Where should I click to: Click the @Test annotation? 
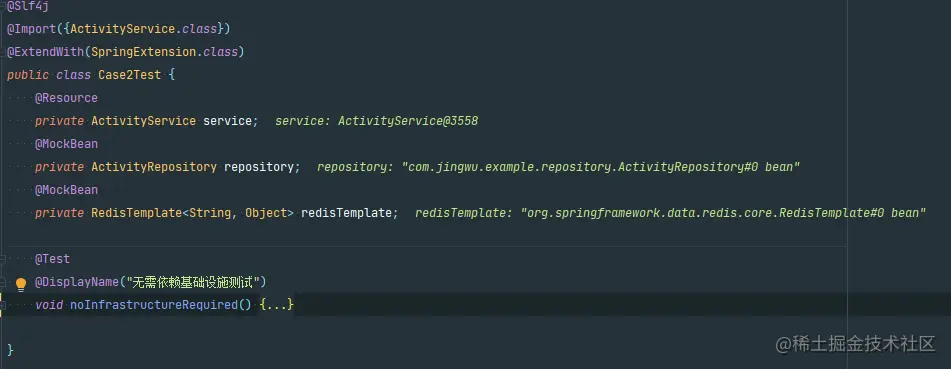pos(52,259)
